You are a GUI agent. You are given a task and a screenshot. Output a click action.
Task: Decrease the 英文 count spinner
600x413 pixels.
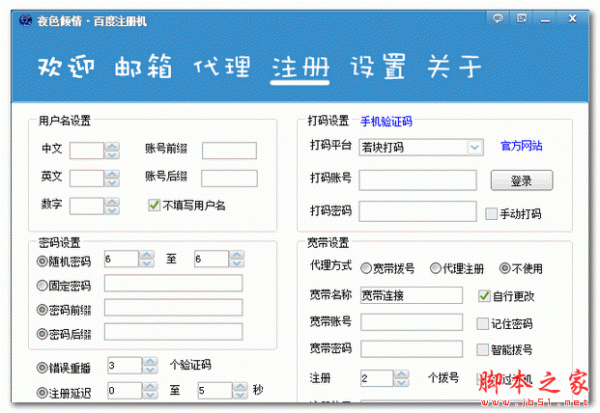click(112, 183)
